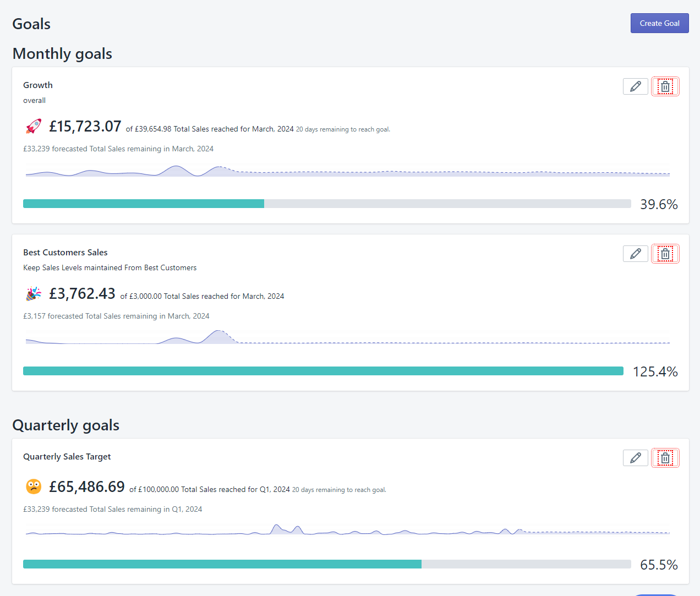The height and width of the screenshot is (596, 700).
Task: Click the party popper emoji icon
Action: click(34, 294)
